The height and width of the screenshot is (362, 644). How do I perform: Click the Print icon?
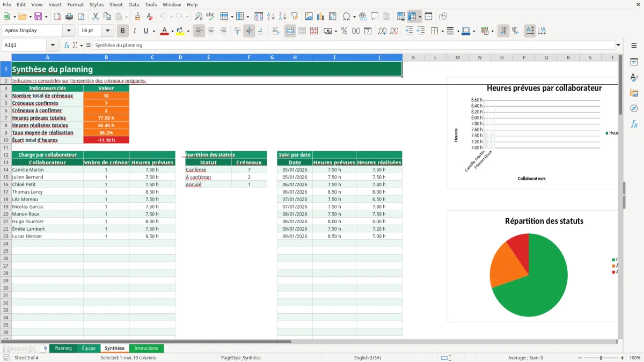(70, 17)
